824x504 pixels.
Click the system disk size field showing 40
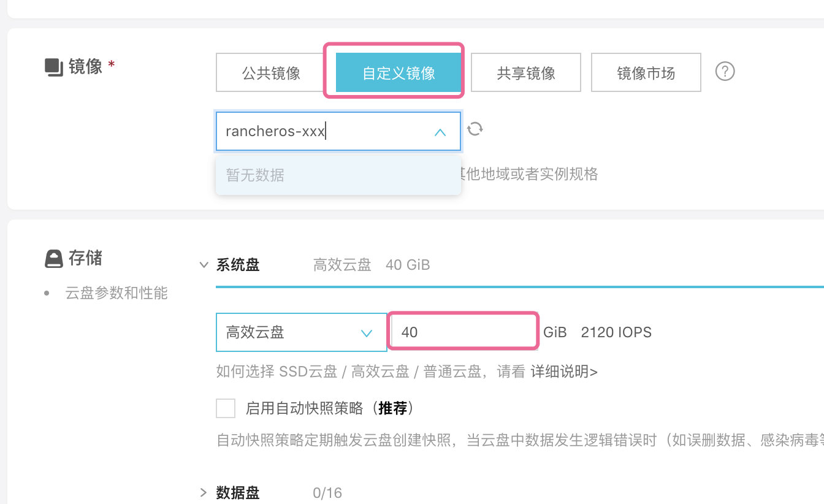click(x=464, y=332)
